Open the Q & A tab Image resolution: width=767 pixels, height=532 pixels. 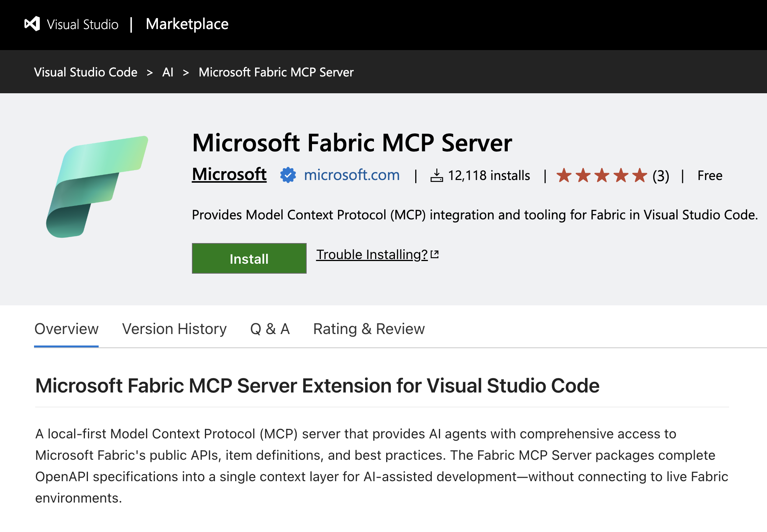(x=270, y=329)
